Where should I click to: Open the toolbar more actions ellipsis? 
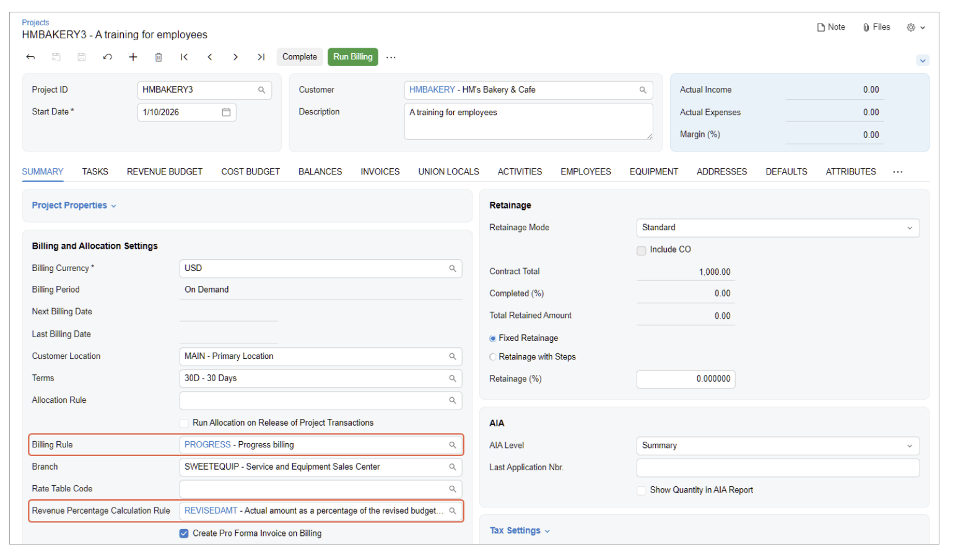pyautogui.click(x=391, y=57)
